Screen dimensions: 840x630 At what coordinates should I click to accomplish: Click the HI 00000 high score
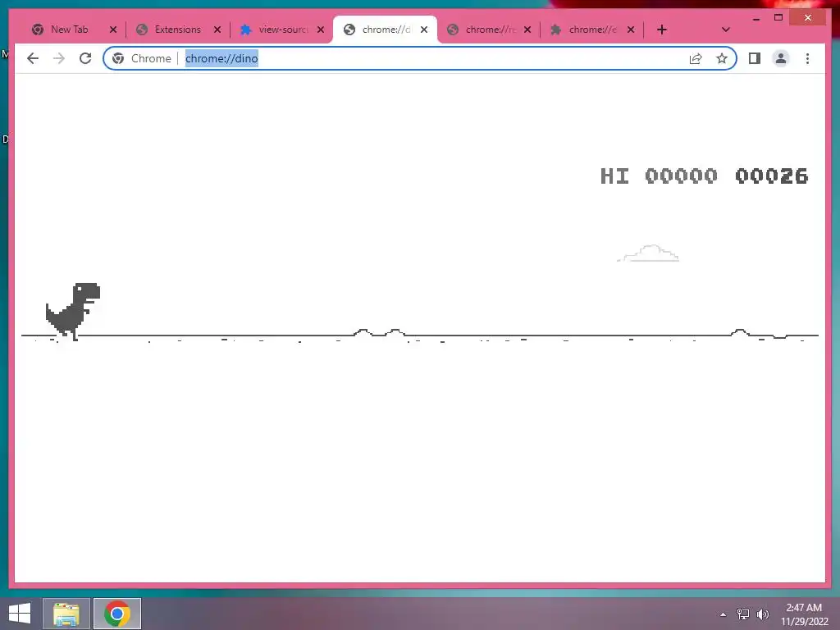(659, 176)
